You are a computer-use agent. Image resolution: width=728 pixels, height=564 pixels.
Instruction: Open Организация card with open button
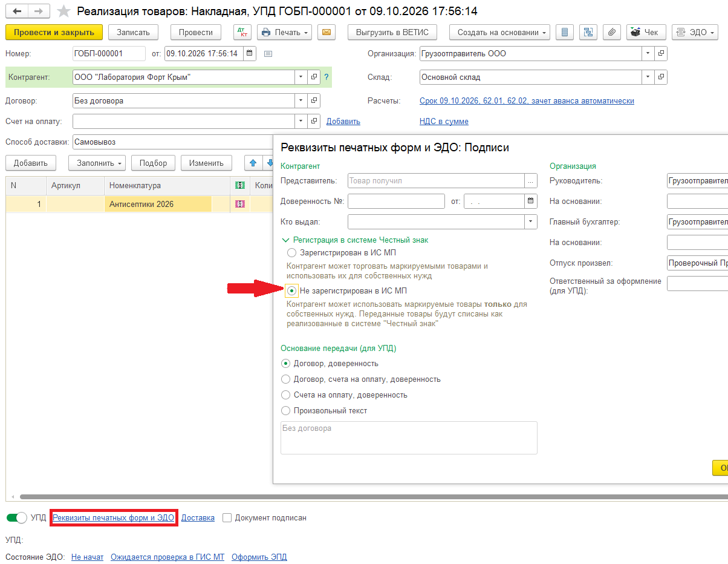point(661,53)
